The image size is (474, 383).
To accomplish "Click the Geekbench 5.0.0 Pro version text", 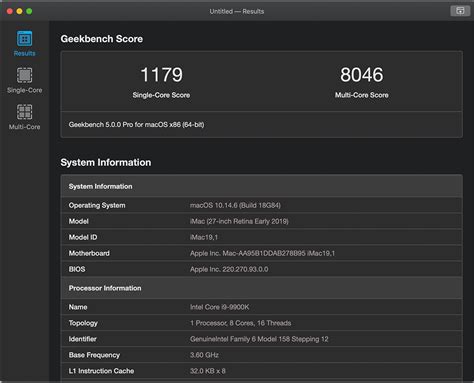I will 136,125.
